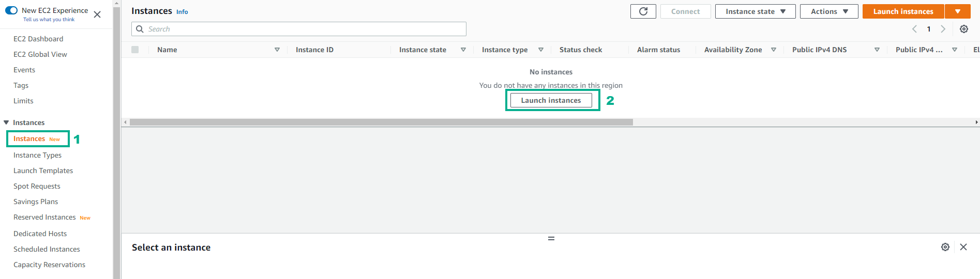980x279 pixels.
Task: Toggle the New EC2 Experience switch
Action: [x=11, y=10]
